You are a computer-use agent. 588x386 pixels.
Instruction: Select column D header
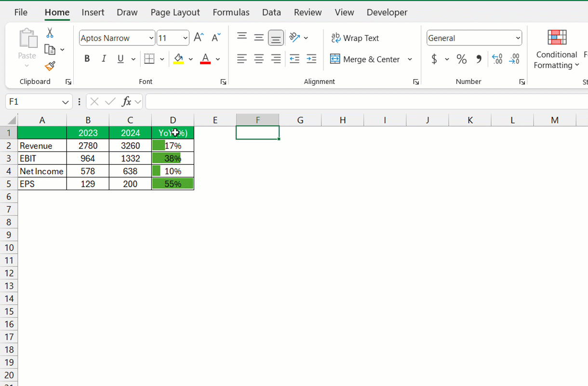(173, 120)
